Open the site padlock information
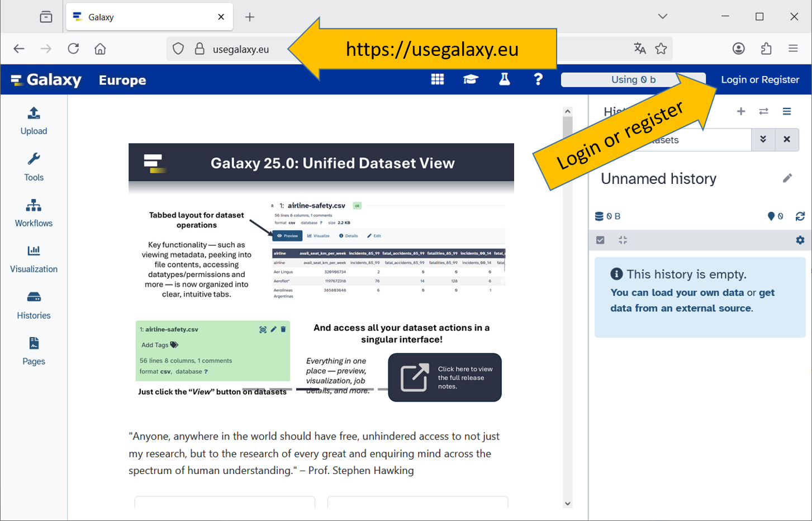The width and height of the screenshot is (812, 521). [200, 49]
